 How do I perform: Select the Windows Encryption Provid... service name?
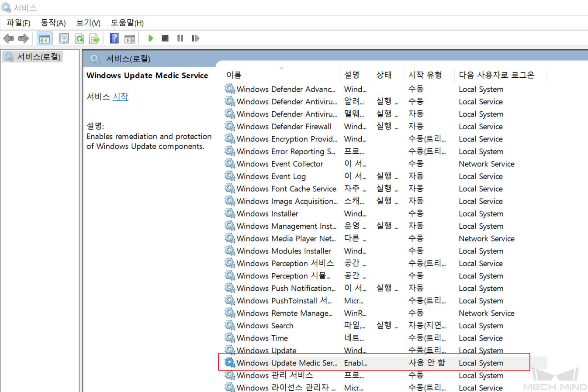[287, 139]
